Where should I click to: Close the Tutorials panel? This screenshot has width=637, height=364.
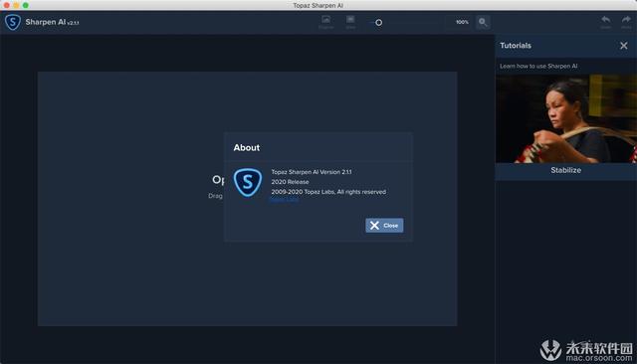click(624, 46)
